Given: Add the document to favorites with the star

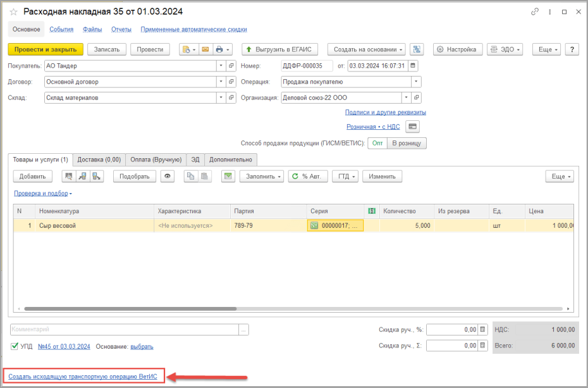Looking at the screenshot, I should pos(13,12).
